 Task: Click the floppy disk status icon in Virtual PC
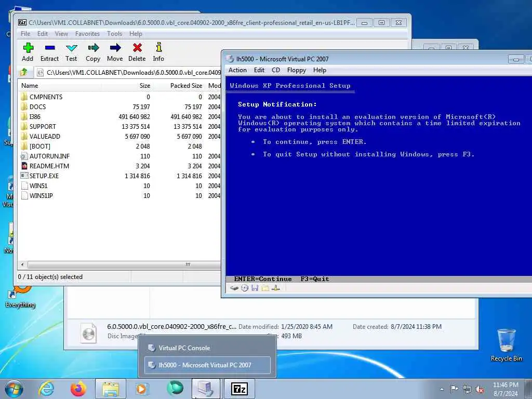click(255, 288)
